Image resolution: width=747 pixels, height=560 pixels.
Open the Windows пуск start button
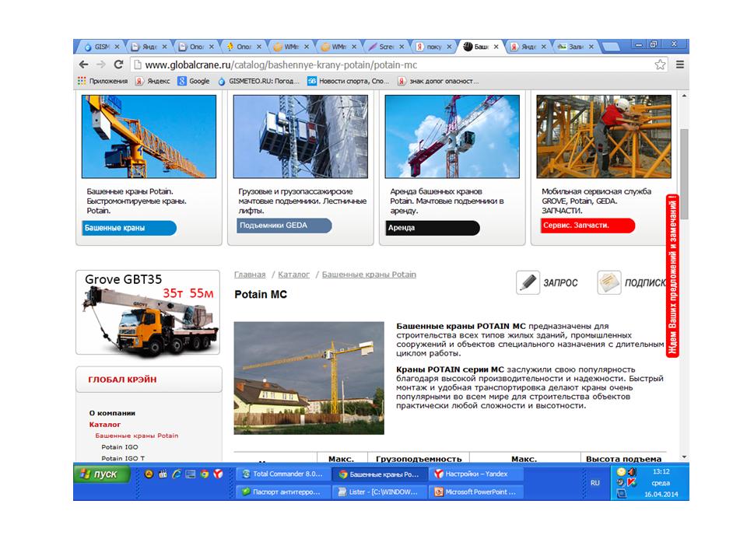click(x=102, y=474)
